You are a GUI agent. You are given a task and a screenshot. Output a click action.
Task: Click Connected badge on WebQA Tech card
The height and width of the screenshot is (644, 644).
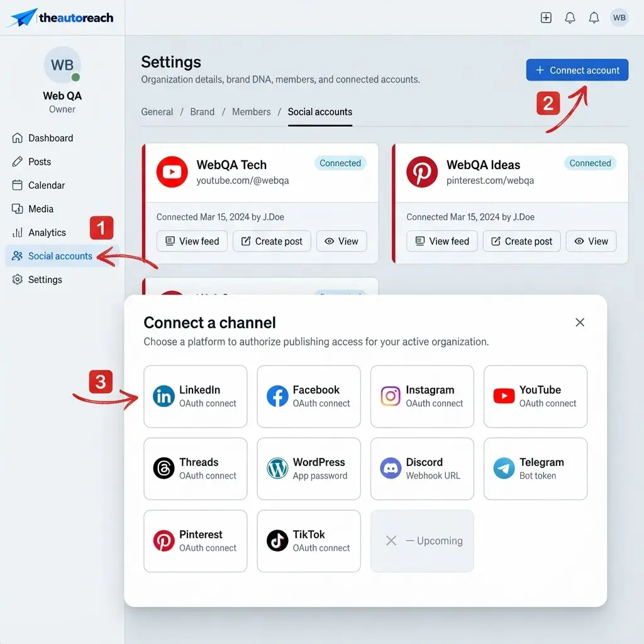click(x=340, y=163)
